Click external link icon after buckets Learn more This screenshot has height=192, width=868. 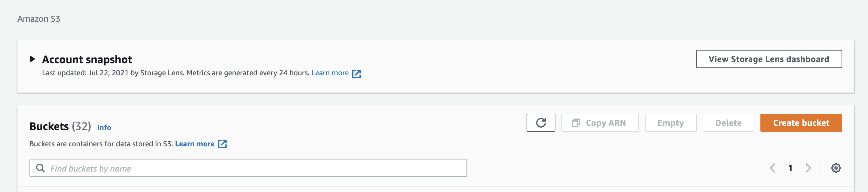tap(222, 144)
